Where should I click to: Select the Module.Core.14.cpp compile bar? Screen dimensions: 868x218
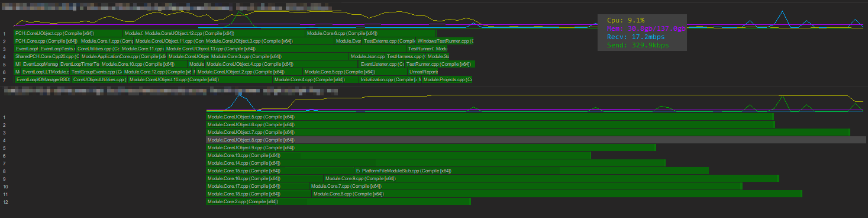436,163
